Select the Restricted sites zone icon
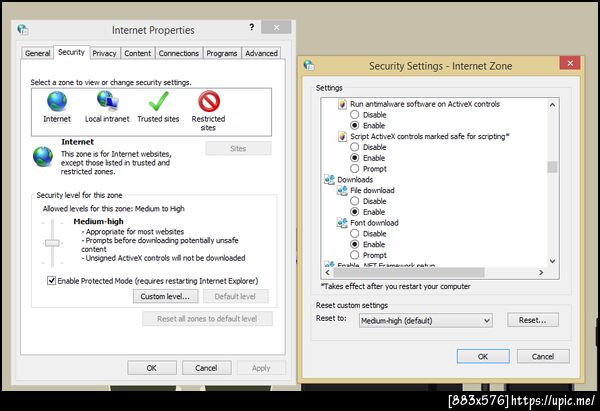This screenshot has width=600, height=411. 209,101
